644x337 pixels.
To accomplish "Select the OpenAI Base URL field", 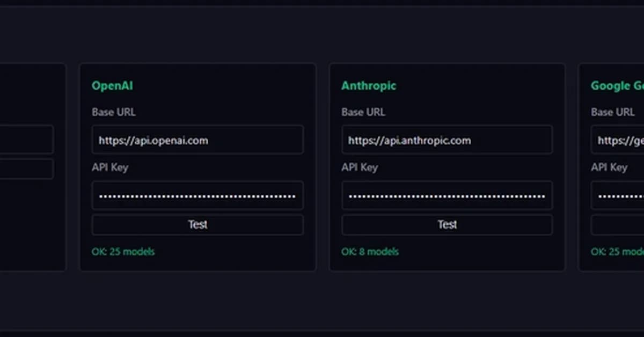I will pyautogui.click(x=197, y=140).
